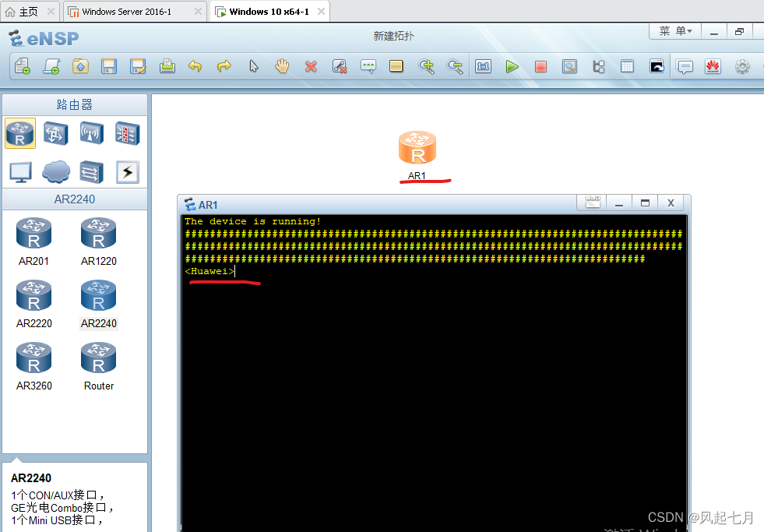
Task: Open the 菜单 dropdown menu
Action: tap(675, 31)
